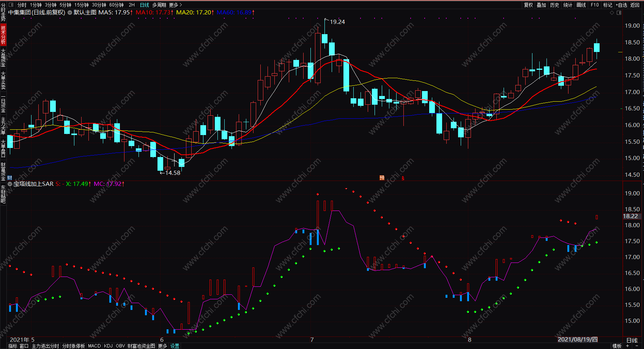The height and width of the screenshot is (349, 644).
Task: Open 主力大单 left sidebar tab
Action: [x=3, y=126]
